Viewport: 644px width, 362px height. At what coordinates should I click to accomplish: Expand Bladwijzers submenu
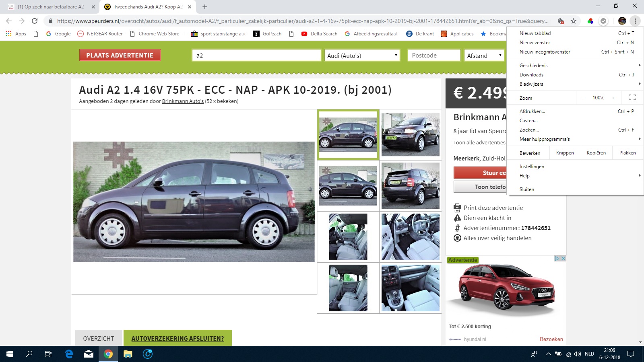576,84
